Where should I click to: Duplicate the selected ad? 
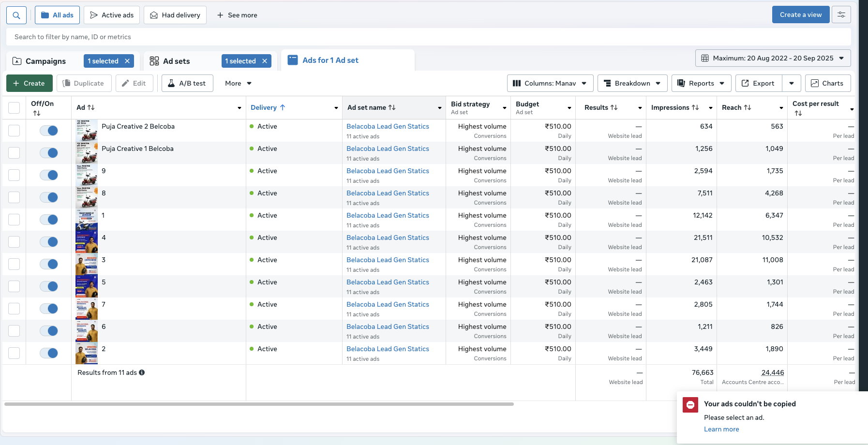tap(84, 83)
